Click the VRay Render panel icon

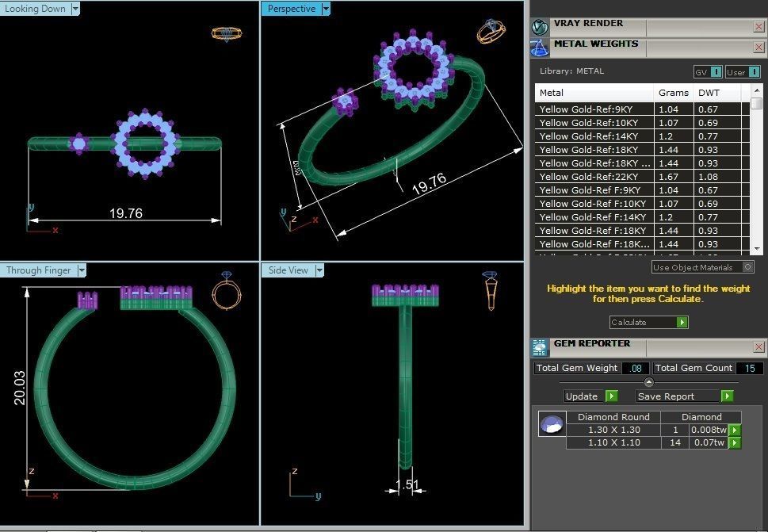point(540,27)
